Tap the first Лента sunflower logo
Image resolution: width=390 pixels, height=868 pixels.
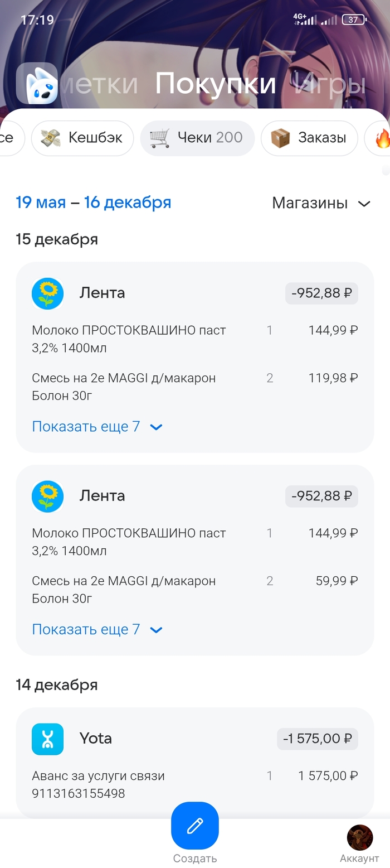tap(48, 293)
